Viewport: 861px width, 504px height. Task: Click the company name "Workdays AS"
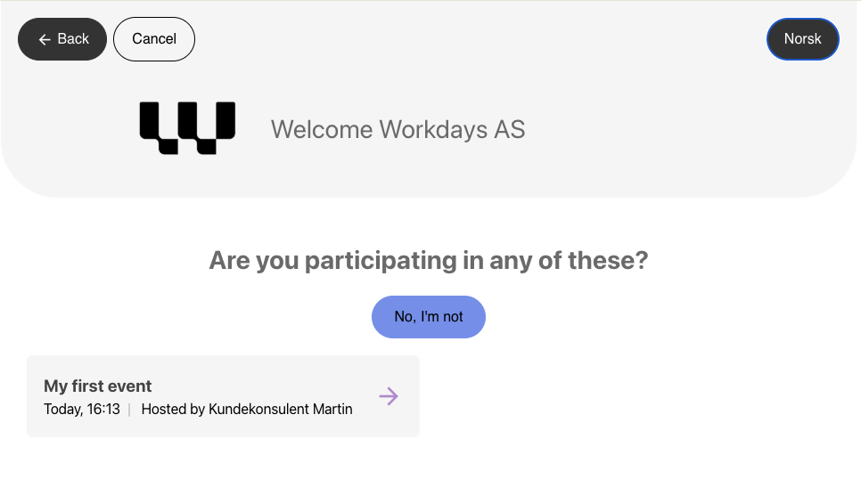point(452,130)
